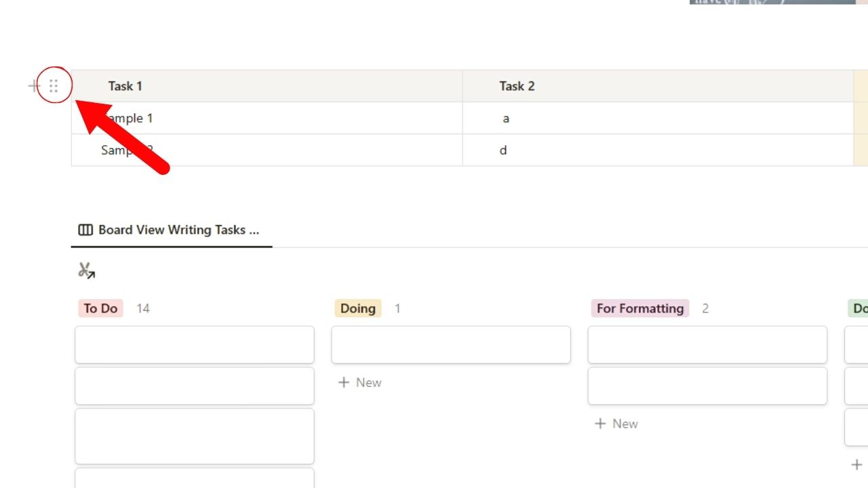868x488 pixels.
Task: Click the scissors icon above the board
Action: pos(86,270)
